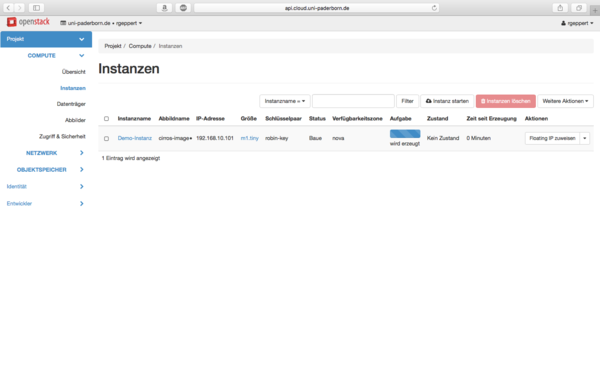The height and width of the screenshot is (375, 600).
Task: Go forward with browser forward arrow
Action: [19, 8]
